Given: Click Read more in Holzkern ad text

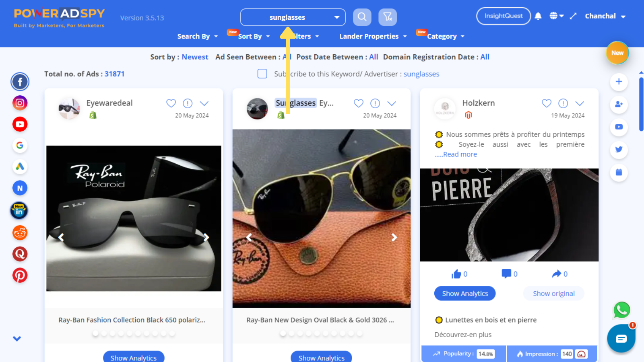Looking at the screenshot, I should coord(460,154).
